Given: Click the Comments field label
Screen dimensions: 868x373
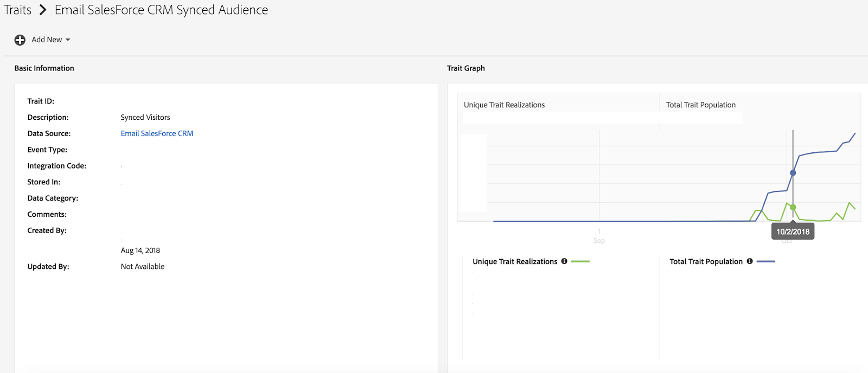Looking at the screenshot, I should pyautogui.click(x=47, y=215).
